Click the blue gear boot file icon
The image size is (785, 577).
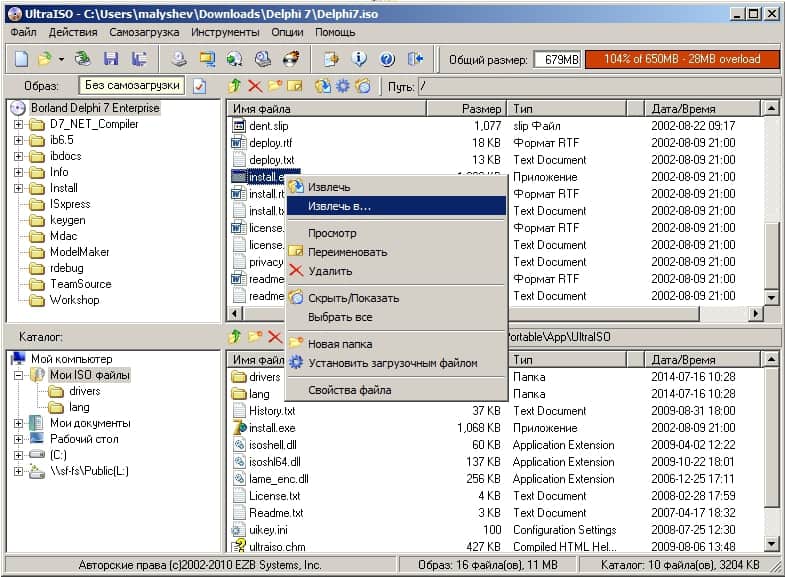point(343,86)
